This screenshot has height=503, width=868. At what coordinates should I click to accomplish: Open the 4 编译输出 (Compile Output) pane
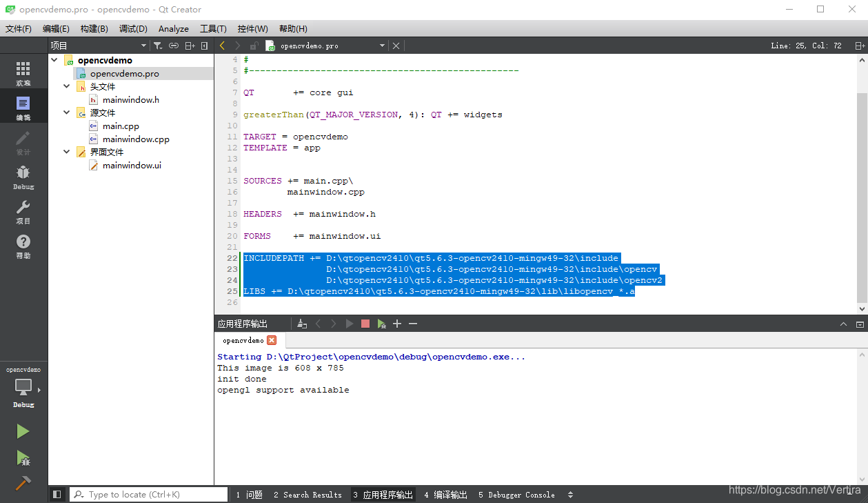(x=445, y=494)
